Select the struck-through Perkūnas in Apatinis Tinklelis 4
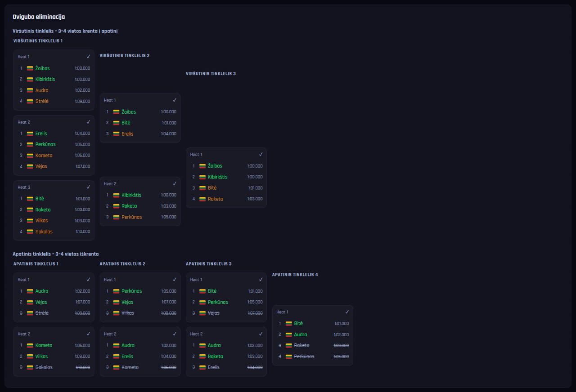This screenshot has width=576, height=392. tap(304, 356)
